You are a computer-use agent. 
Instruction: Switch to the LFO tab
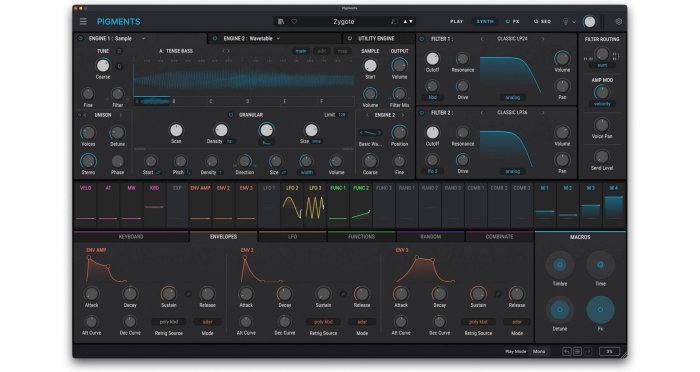(292, 236)
